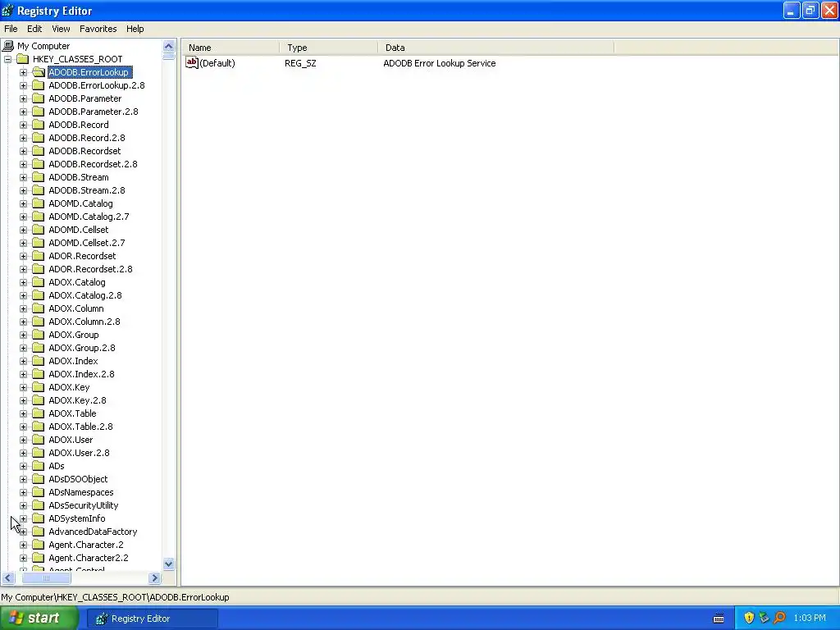Click the ADs folder icon
The height and width of the screenshot is (630, 840).
pyautogui.click(x=38, y=466)
